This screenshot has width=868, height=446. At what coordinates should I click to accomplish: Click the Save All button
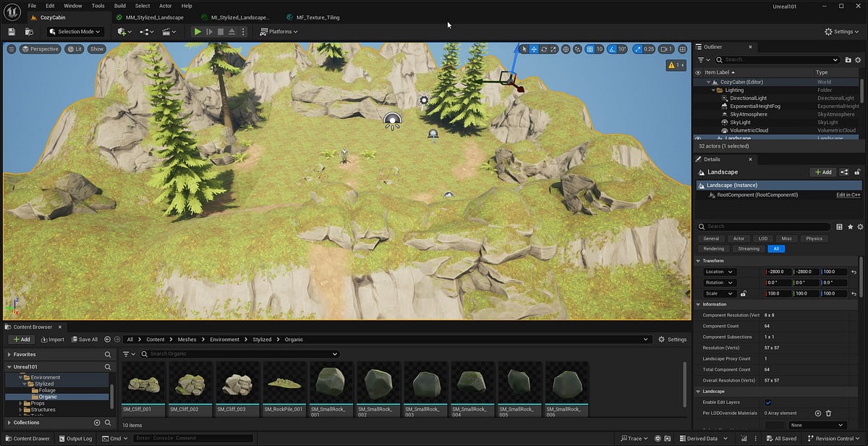(x=85, y=339)
